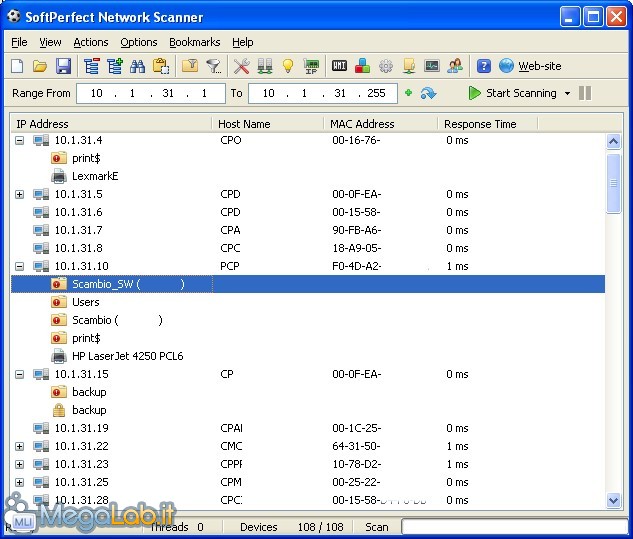Open program options wrench-and-screwdriver icon

pyautogui.click(x=241, y=66)
